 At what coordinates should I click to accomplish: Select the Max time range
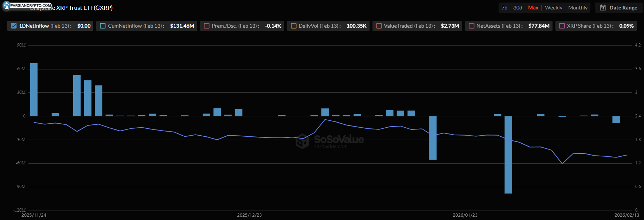click(x=533, y=8)
